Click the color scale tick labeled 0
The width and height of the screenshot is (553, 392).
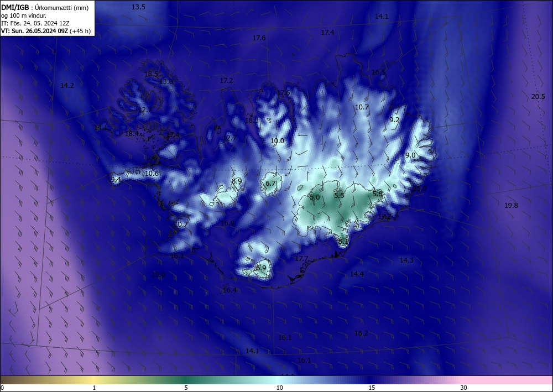click(2, 388)
